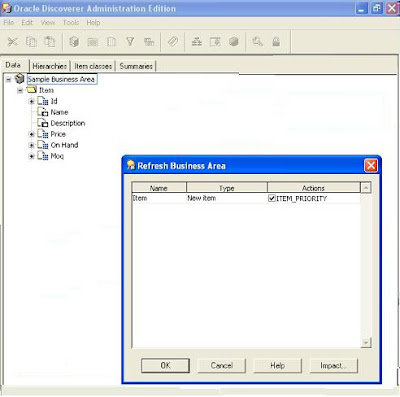Click the Security padlock toolbar icon

tap(276, 42)
